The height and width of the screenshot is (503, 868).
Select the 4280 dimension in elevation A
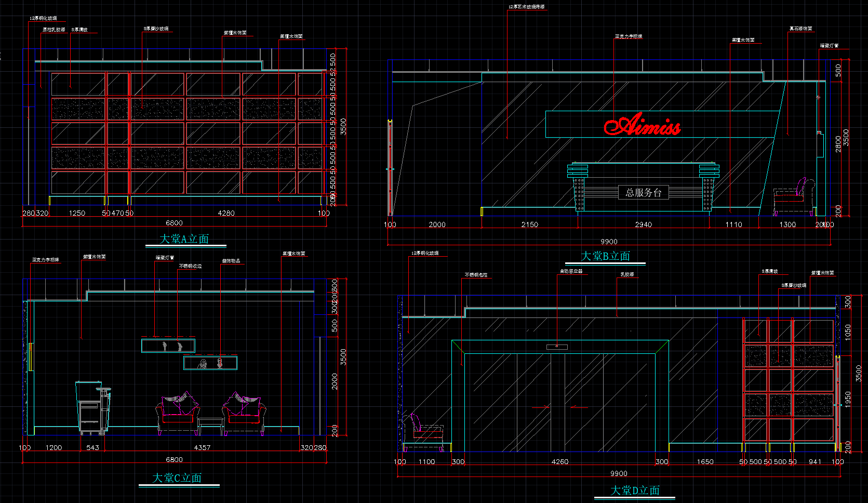(x=226, y=213)
